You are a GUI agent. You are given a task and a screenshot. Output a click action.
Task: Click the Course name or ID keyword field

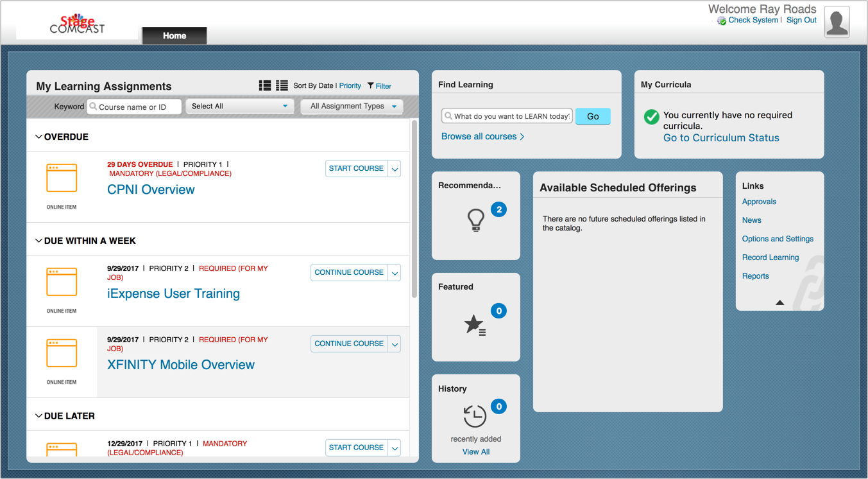click(x=134, y=107)
